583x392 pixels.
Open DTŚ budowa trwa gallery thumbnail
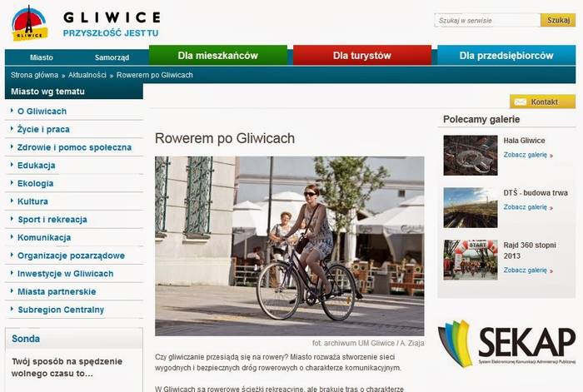(471, 208)
